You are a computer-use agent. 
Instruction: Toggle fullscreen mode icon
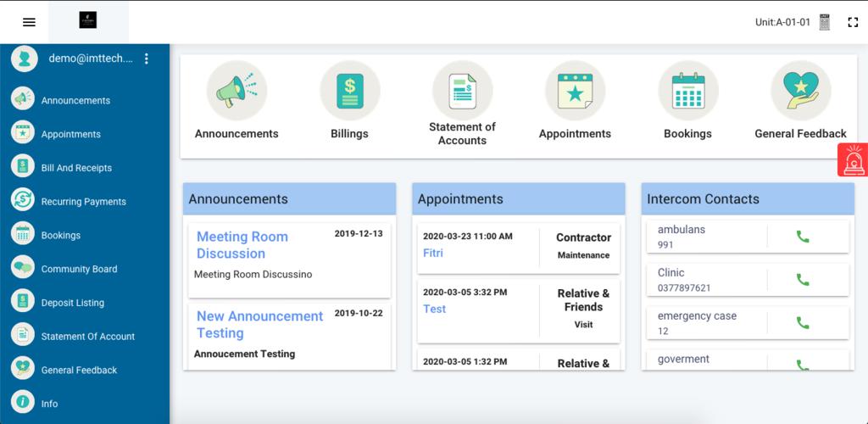[x=853, y=22]
